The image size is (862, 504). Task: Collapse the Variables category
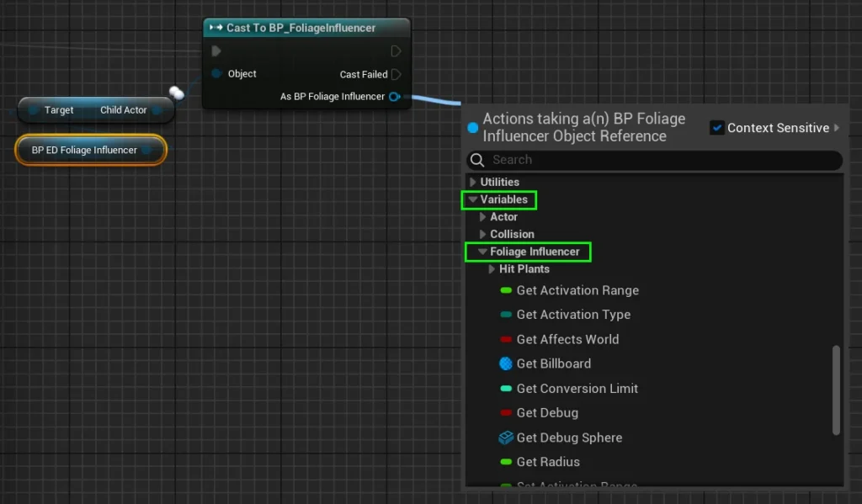(x=473, y=199)
